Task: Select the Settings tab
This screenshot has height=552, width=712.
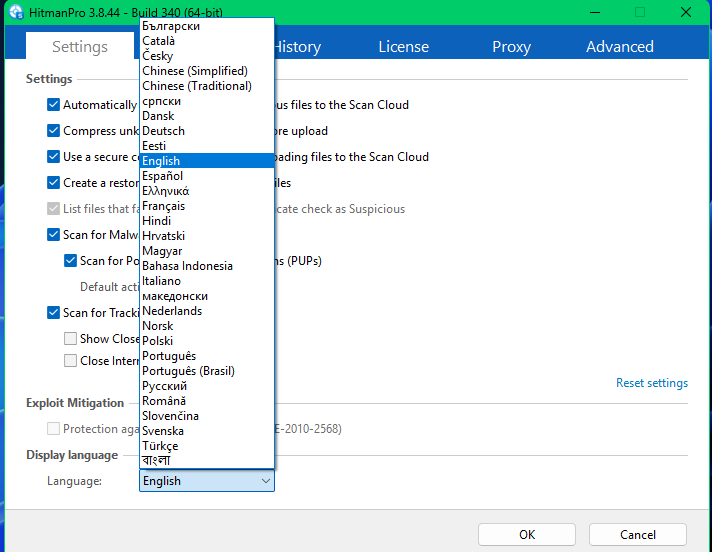Action: coord(80,47)
